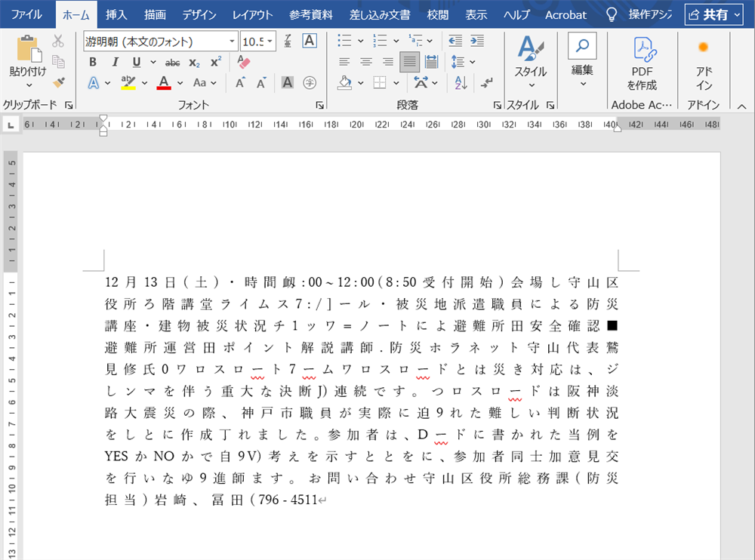Select the Italic formatting icon
The height and width of the screenshot is (560, 755).
click(114, 61)
